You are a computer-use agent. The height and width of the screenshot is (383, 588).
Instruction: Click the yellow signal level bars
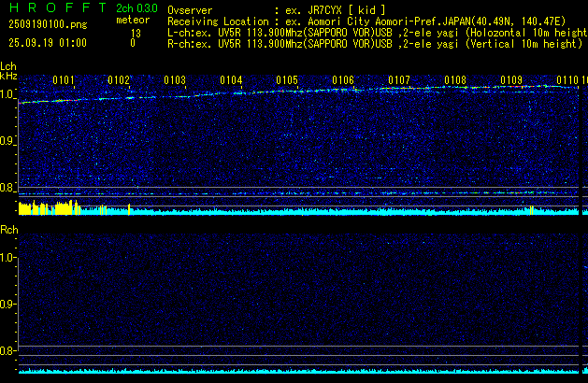point(42,206)
